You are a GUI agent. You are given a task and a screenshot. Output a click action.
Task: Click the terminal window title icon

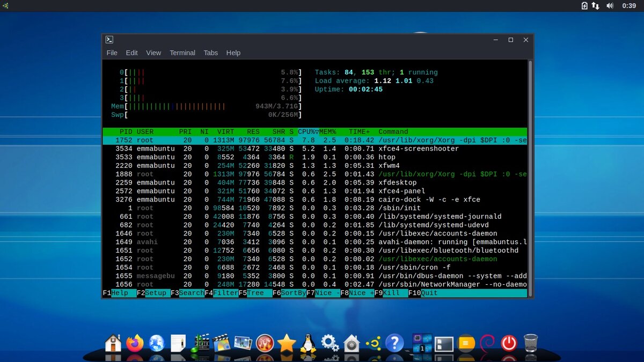[x=109, y=40]
